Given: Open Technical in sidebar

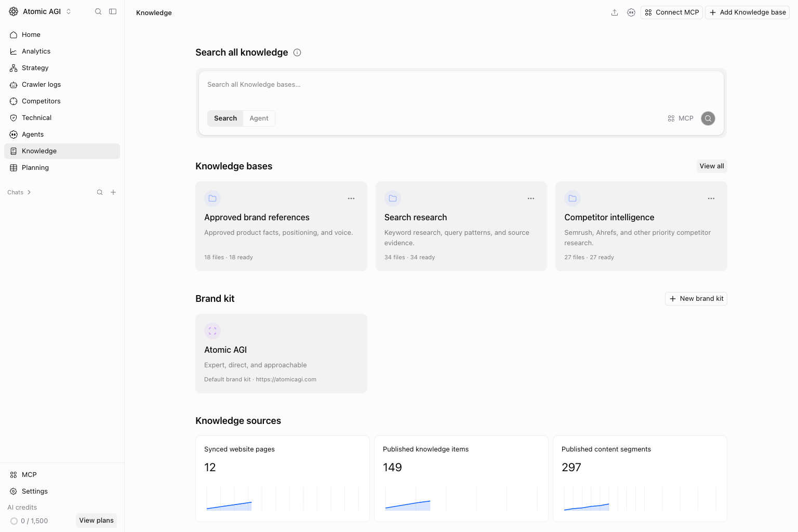Looking at the screenshot, I should click(x=62, y=118).
